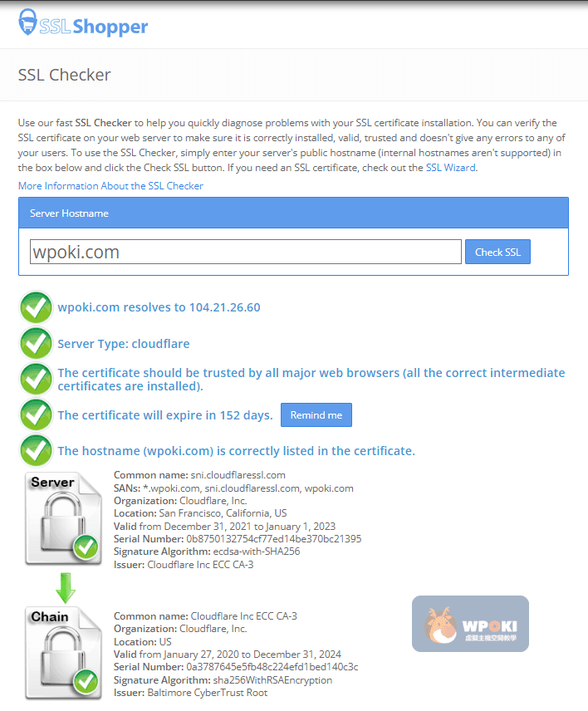Click the checkmark icon beside trusted certificate message
588x711 pixels.
coord(36,379)
